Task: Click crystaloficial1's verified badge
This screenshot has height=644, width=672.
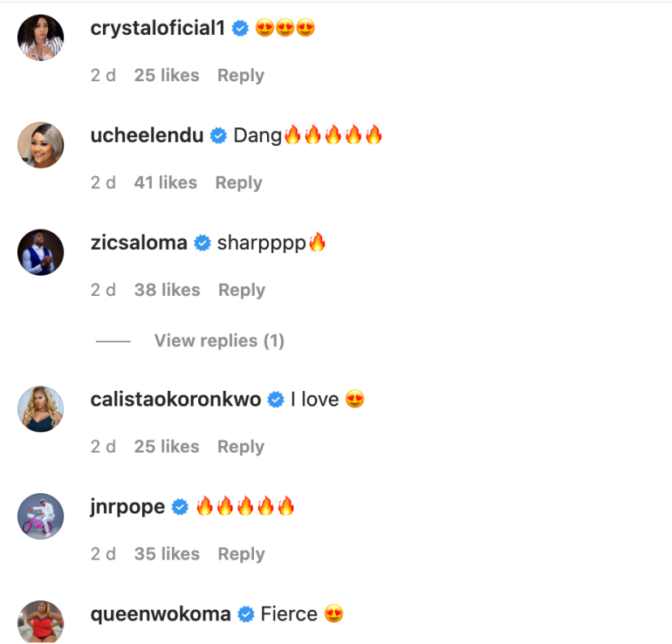Action: click(x=240, y=29)
